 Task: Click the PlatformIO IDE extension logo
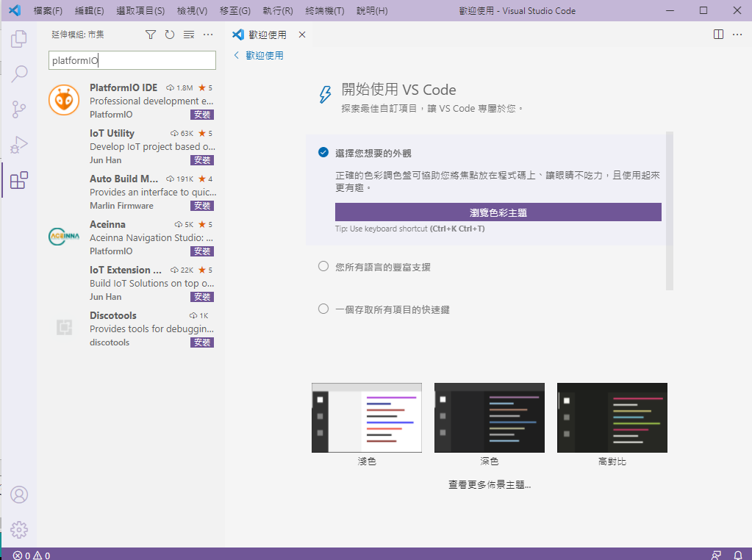(x=64, y=100)
